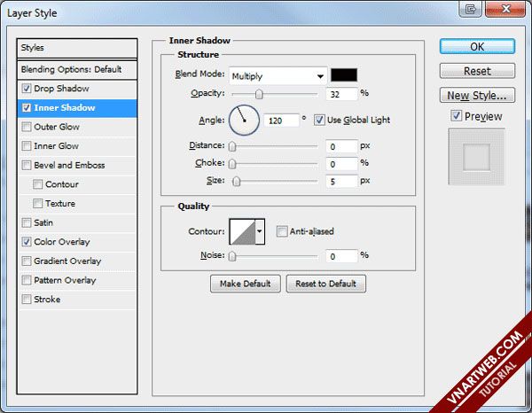This screenshot has width=532, height=413.
Task: Expand the Contour picker arrow
Action: coord(260,231)
